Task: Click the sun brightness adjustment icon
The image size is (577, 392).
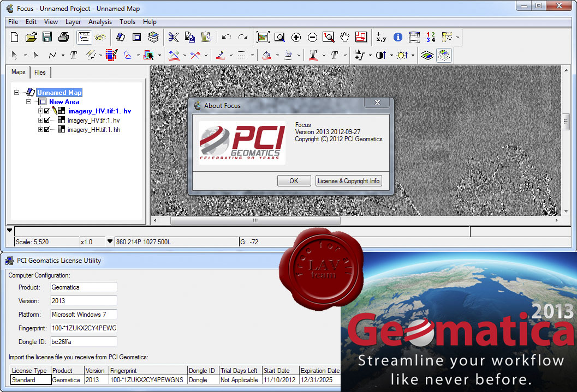Action: point(402,56)
